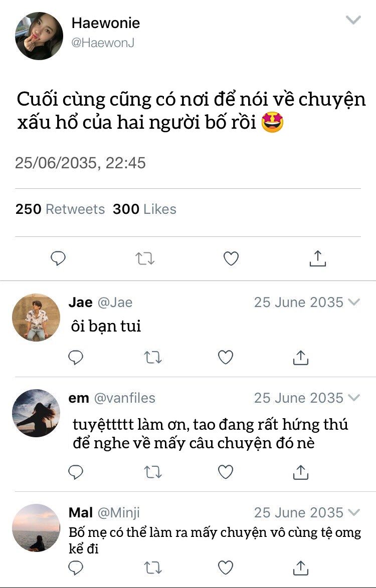The image size is (376, 588).
Task: View the 300 Likes list
Action: tap(144, 209)
